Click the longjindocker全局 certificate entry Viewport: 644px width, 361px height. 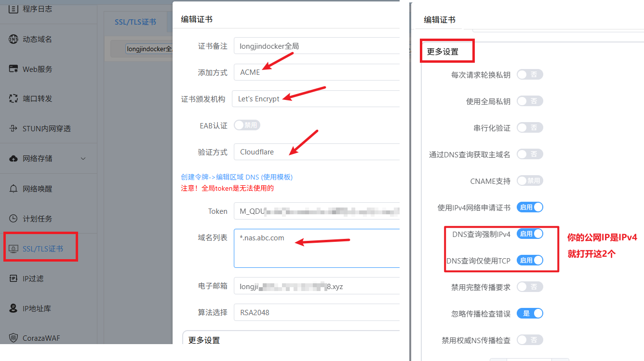149,49
